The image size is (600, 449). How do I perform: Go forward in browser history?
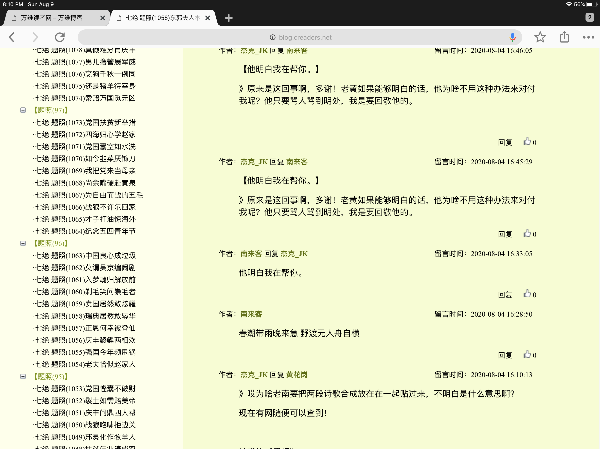coord(35,37)
